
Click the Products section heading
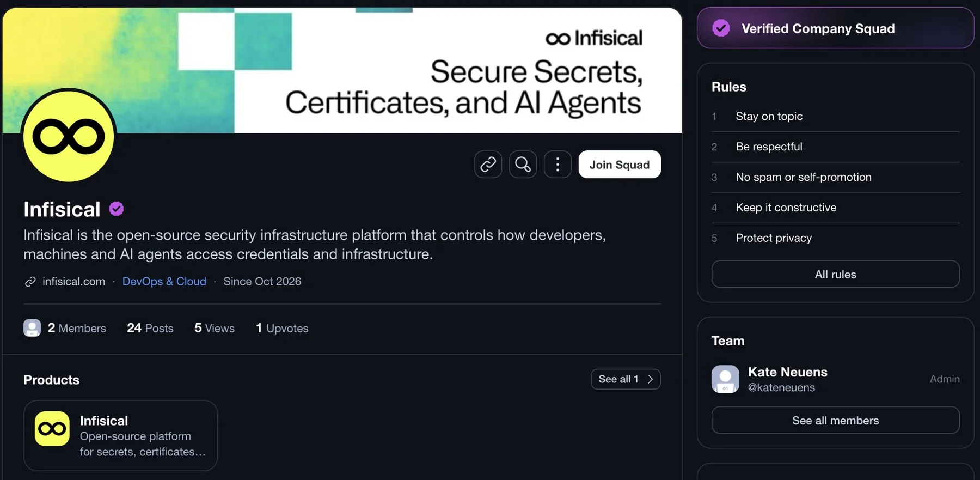coord(51,380)
